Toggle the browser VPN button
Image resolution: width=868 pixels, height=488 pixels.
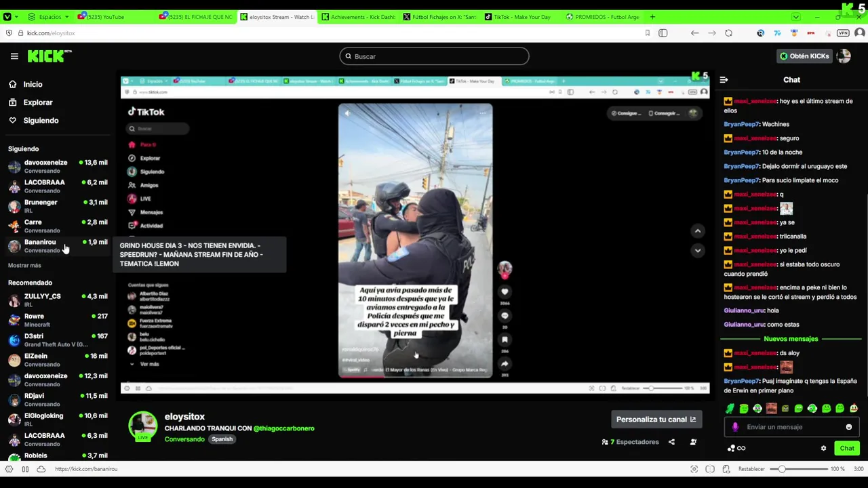[x=843, y=33]
